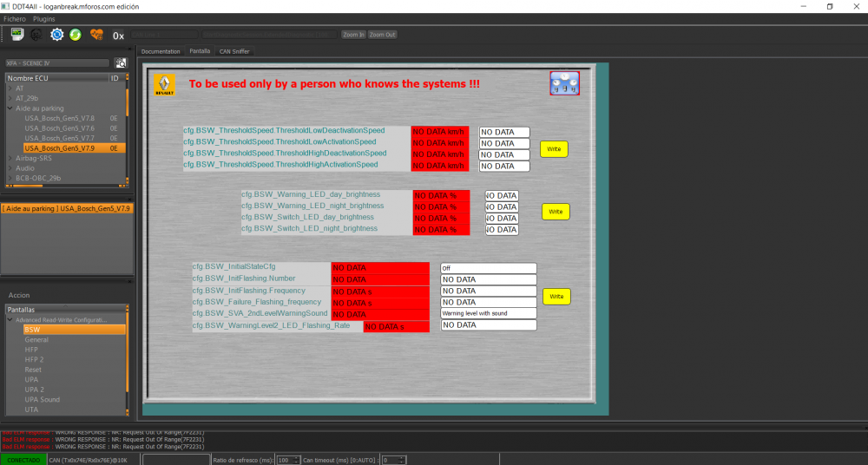868x465 pixels.
Task: Click the Switch_LED_night_brightness input field
Action: [502, 230]
